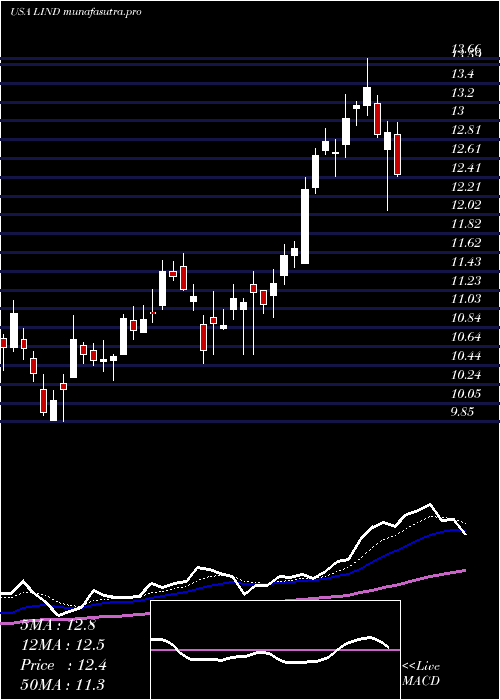Click the 13.2 price axis label

tap(463, 93)
